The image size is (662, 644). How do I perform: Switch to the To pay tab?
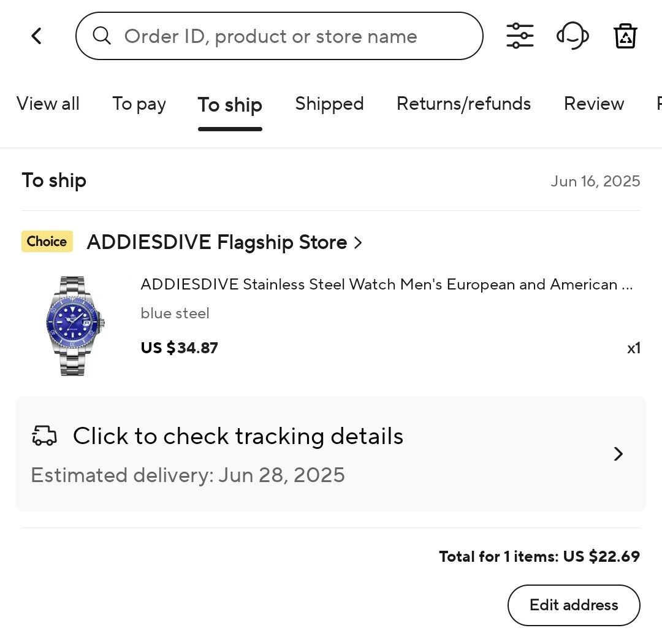[x=139, y=104]
